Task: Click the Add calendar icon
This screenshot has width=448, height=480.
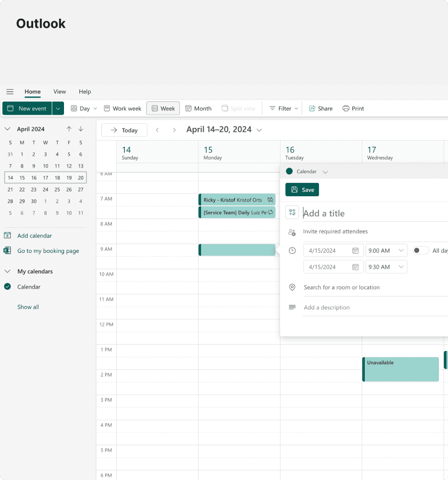Action: (x=7, y=235)
